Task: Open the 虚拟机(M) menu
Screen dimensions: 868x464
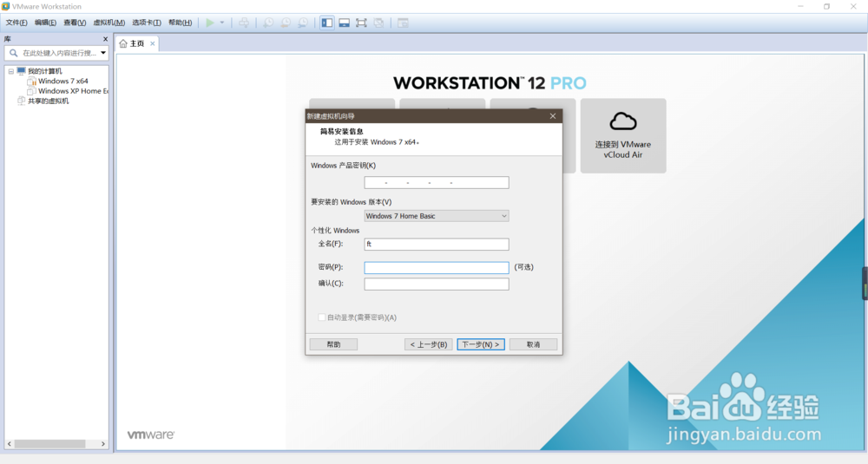Action: (x=109, y=23)
